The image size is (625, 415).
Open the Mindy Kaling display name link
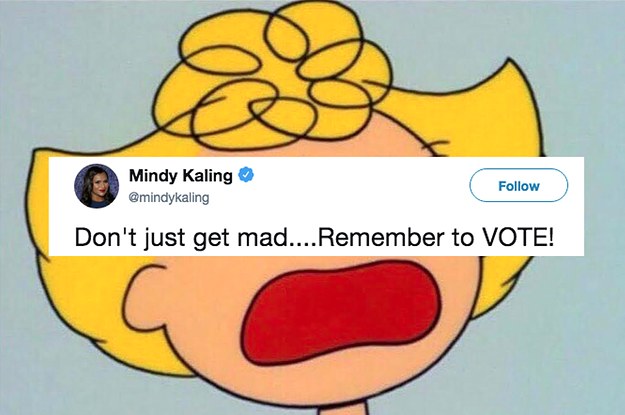pos(181,175)
